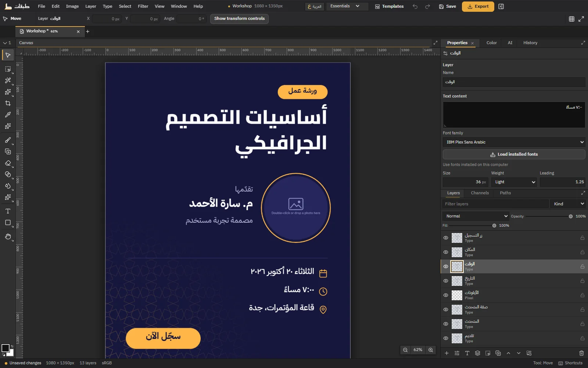Viewport: 588px width, 368px height.
Task: Duplicate the layer using the layers-panel copy icon
Action: coord(498,353)
